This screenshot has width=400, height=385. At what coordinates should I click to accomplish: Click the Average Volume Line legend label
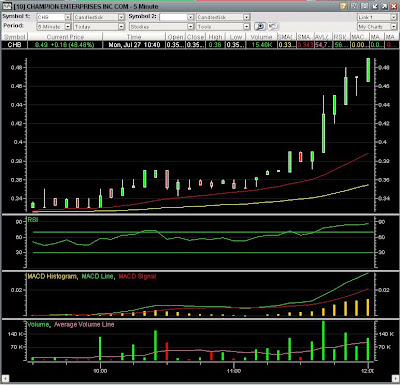pos(84,324)
